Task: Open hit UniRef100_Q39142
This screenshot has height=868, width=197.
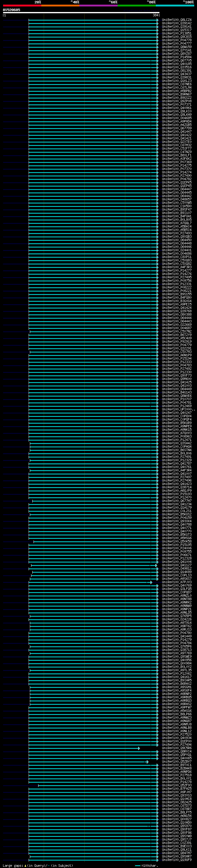Action: (x=176, y=23)
